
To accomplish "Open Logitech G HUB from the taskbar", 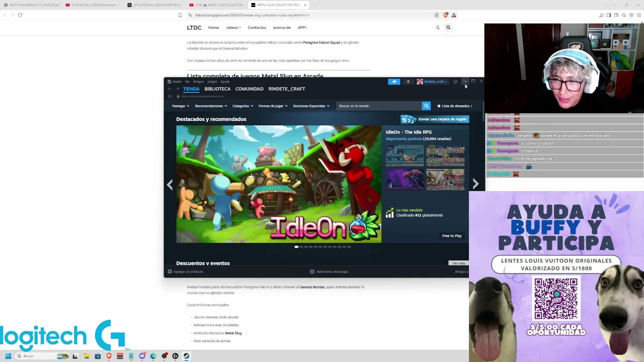I will click(175, 356).
